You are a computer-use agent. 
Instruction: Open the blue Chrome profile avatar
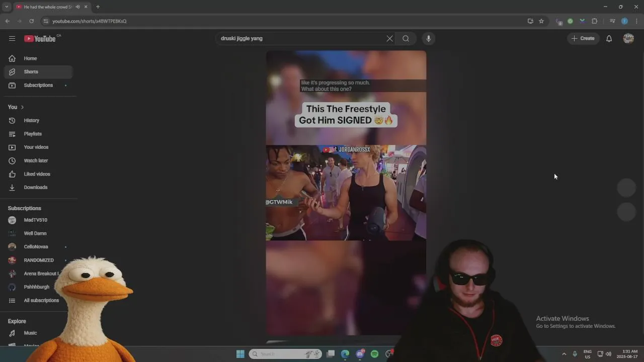(x=624, y=21)
